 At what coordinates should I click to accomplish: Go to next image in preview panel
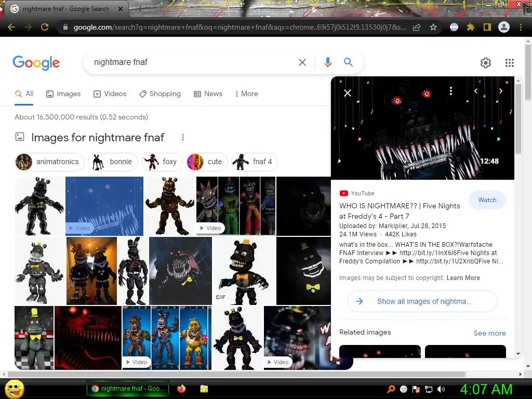tap(501, 91)
